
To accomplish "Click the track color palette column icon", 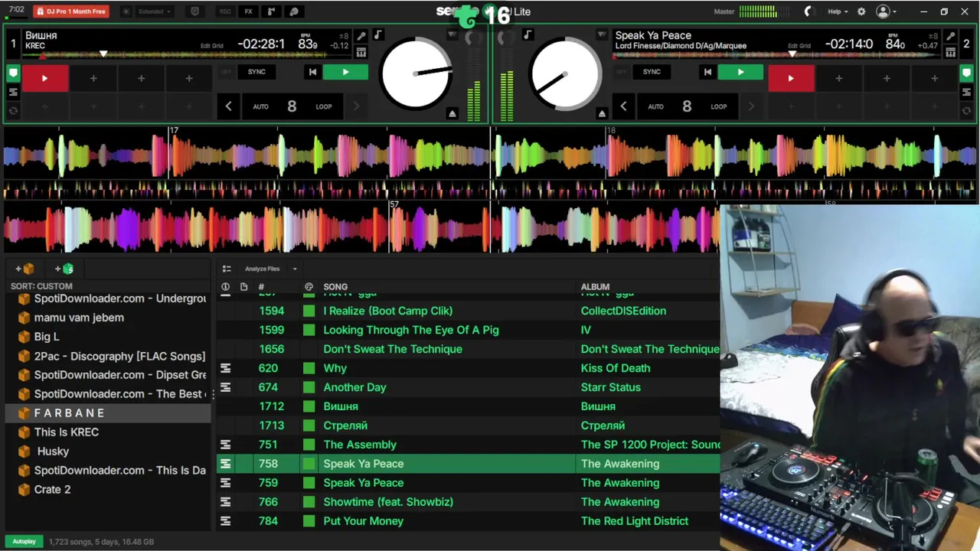I will click(x=309, y=287).
